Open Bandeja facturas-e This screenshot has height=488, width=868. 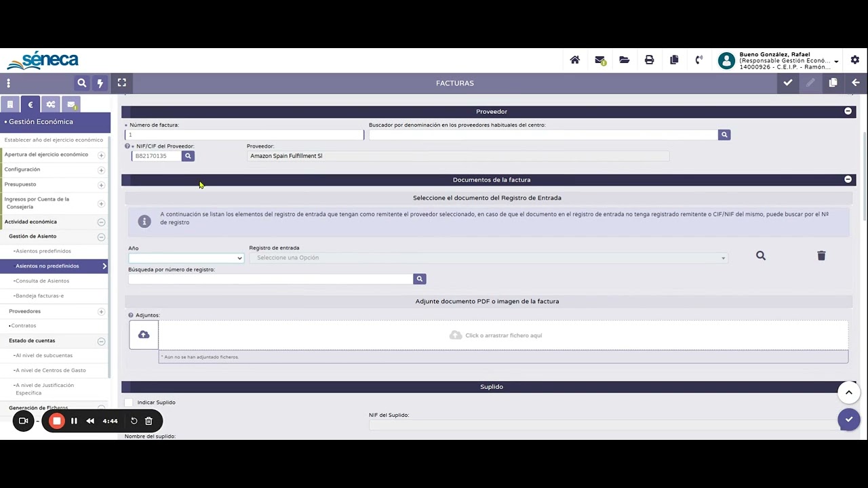click(x=39, y=296)
